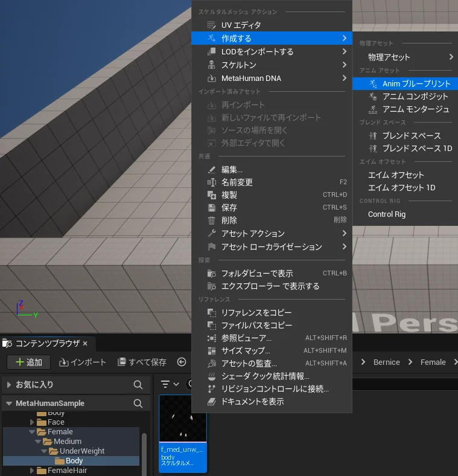Expand the FemaleHair folder
This screenshot has width=458, height=476.
pyautogui.click(x=32, y=470)
